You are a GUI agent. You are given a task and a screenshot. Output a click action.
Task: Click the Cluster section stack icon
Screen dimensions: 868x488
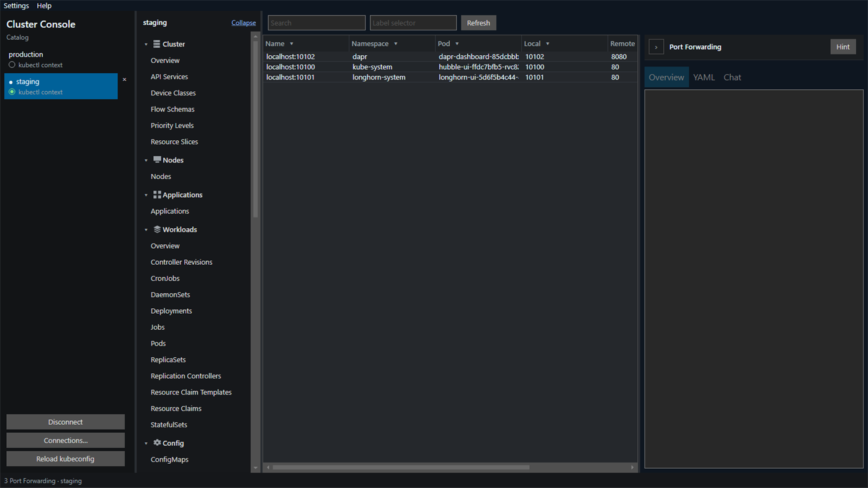157,44
